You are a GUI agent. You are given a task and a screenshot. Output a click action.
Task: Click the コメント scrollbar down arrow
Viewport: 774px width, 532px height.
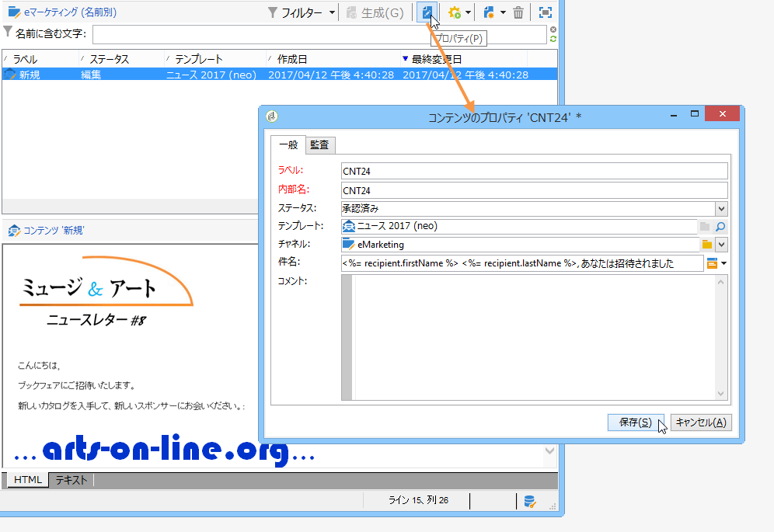point(720,393)
